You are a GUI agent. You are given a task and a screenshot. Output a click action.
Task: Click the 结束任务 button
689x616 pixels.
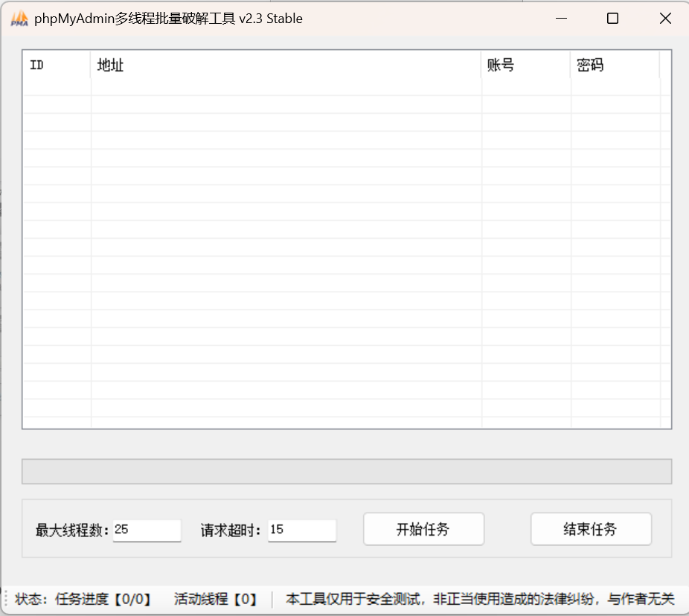point(591,529)
